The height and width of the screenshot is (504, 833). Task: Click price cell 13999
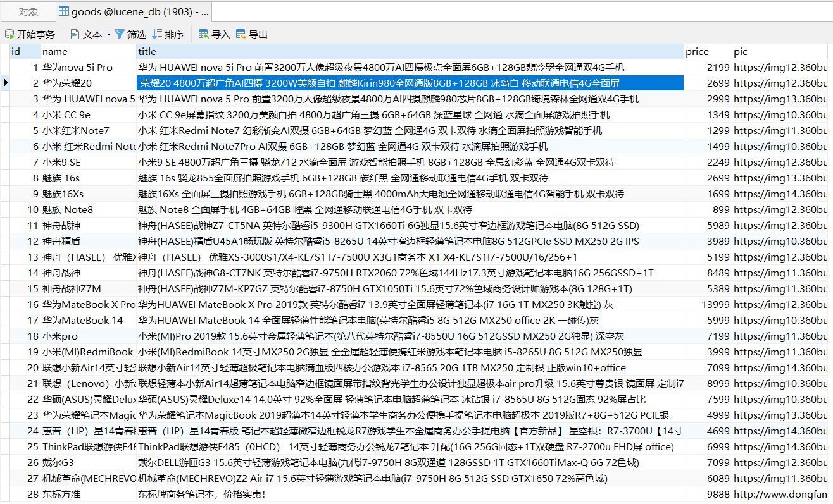pos(708,304)
